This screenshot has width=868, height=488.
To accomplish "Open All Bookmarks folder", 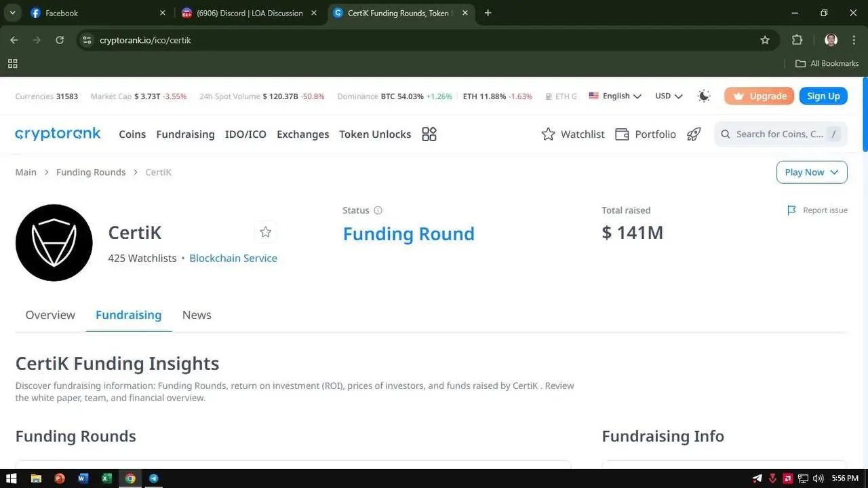I will [827, 63].
